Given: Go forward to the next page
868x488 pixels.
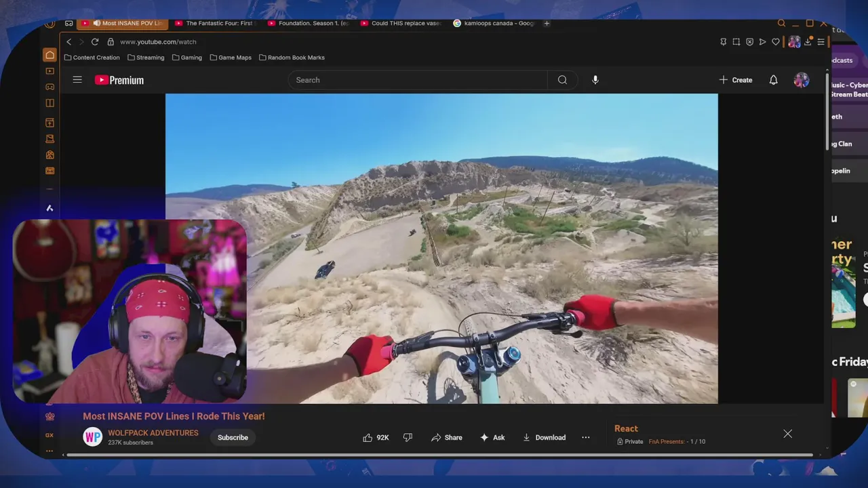Looking at the screenshot, I should (81, 42).
